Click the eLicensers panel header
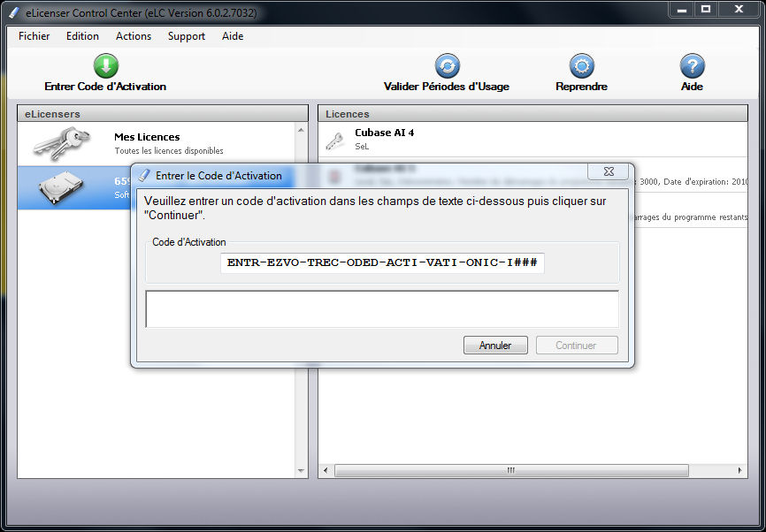Viewport: 766px width, 532px height. pyautogui.click(x=163, y=114)
